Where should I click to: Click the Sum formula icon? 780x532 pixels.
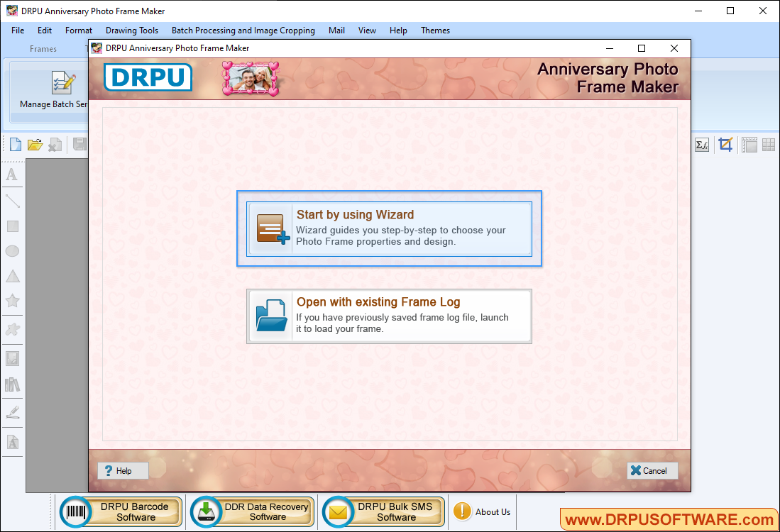click(x=701, y=144)
